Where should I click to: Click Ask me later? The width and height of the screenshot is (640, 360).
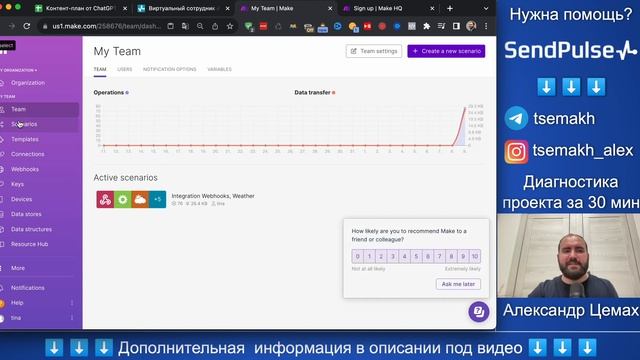point(458,284)
